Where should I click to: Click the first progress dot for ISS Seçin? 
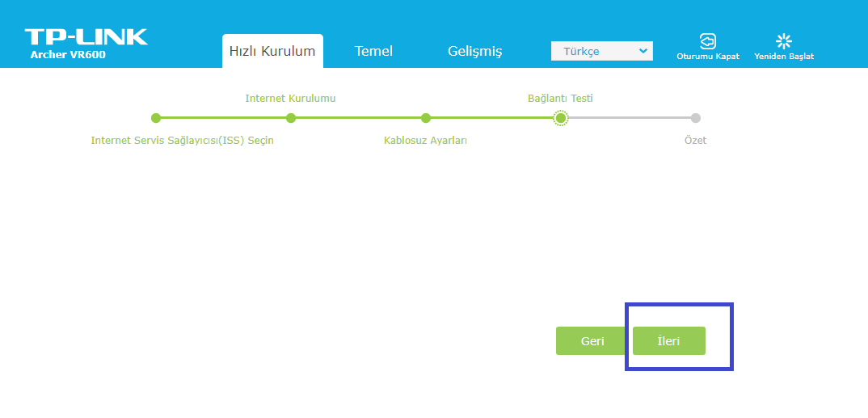[x=156, y=118]
